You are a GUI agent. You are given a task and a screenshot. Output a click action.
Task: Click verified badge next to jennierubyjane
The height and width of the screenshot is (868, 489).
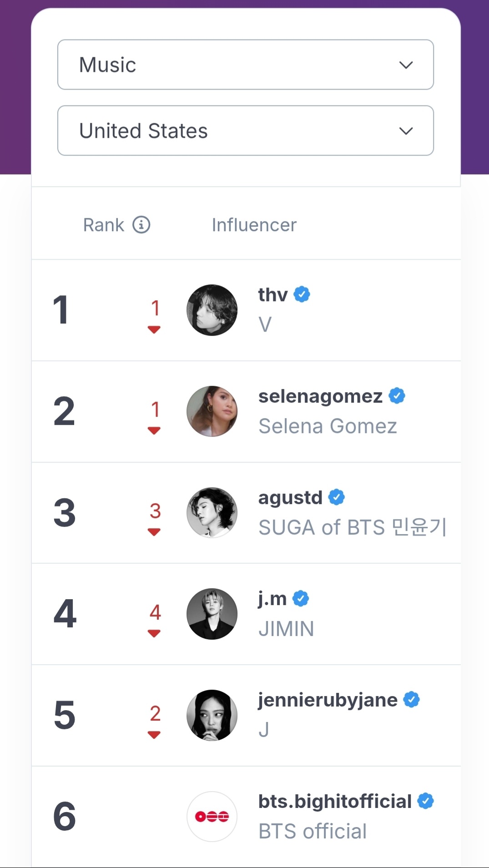[x=412, y=700]
